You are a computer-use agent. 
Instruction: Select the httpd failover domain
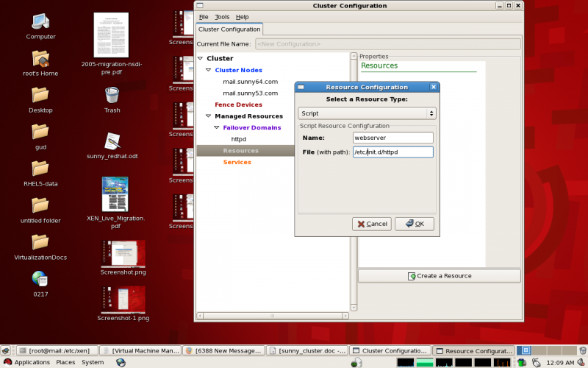(x=238, y=139)
